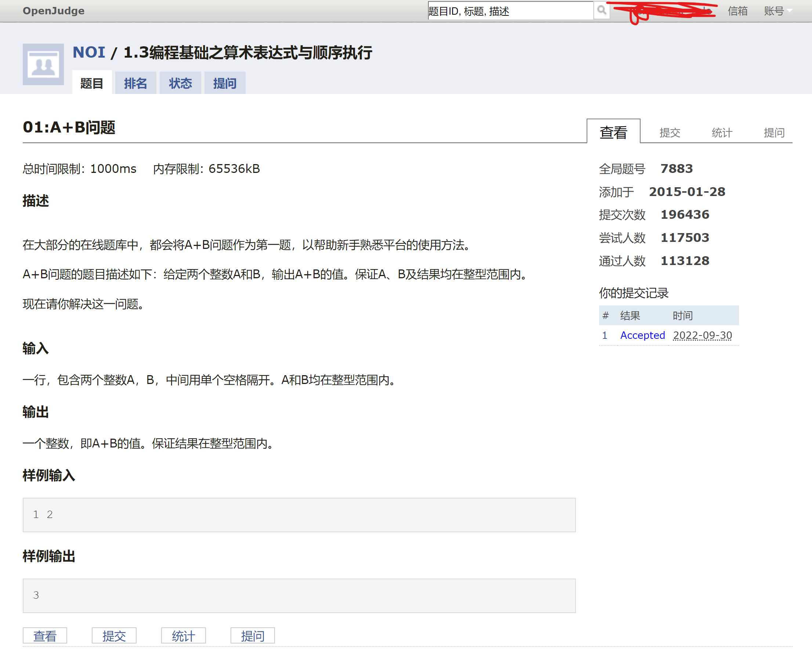Open the 信箱 mailbox link
This screenshot has height=649, width=812.
coord(737,11)
